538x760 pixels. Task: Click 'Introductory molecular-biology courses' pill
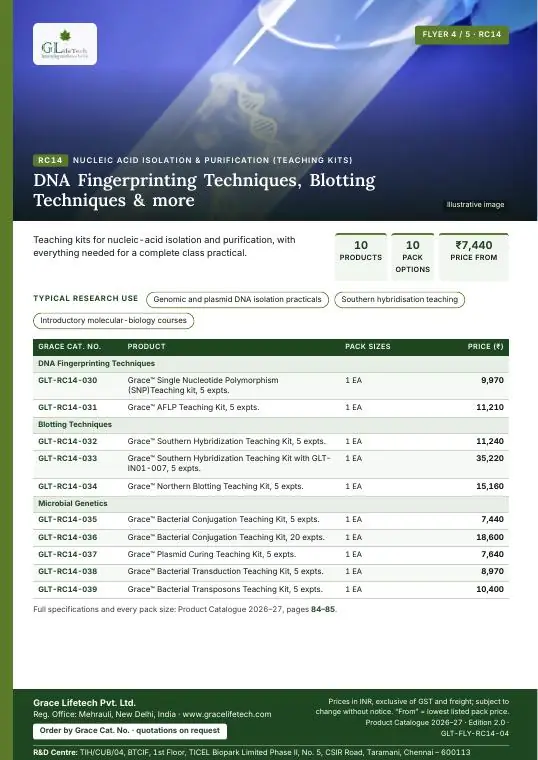point(113,321)
